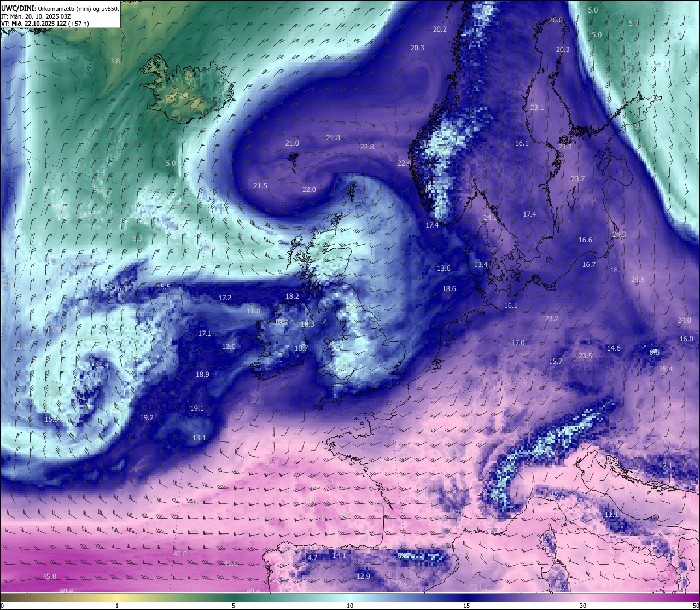Click the 15.5 value on the map
This screenshot has height=610, width=700.
click(164, 287)
